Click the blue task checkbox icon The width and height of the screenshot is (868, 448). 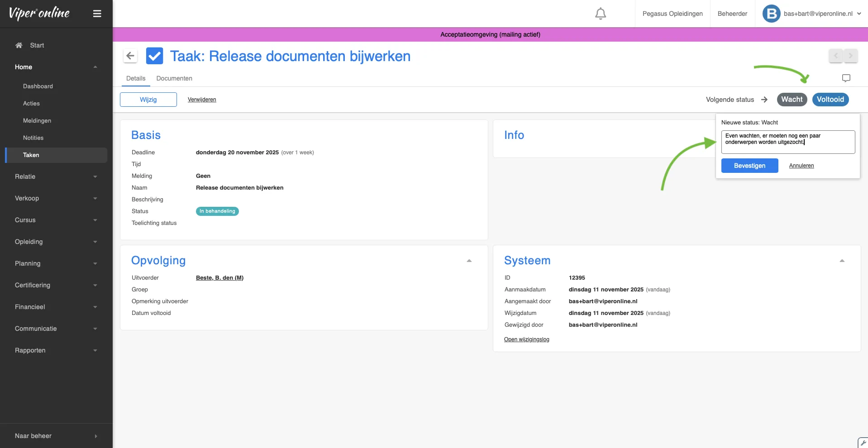154,56
